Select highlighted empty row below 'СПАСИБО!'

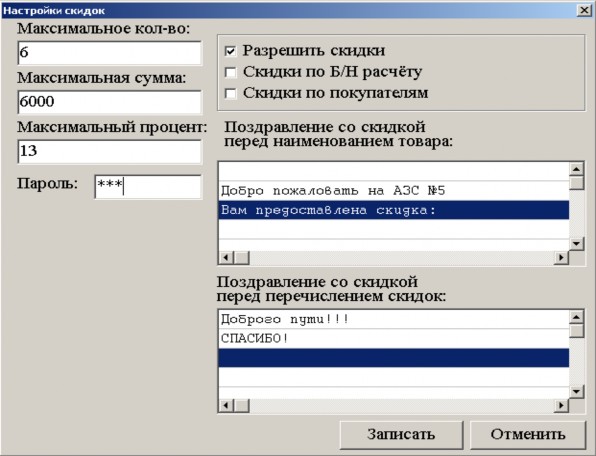click(x=394, y=358)
